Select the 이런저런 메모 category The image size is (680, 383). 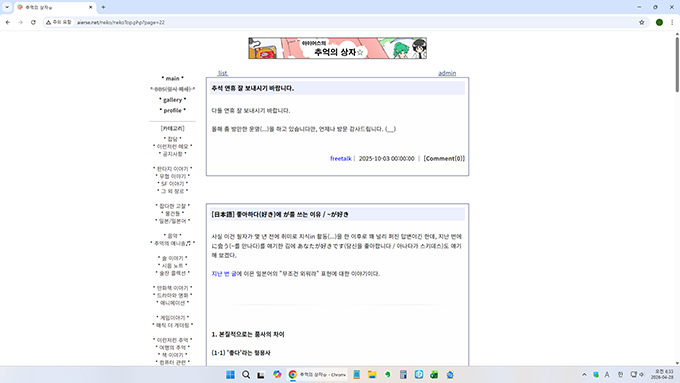(x=173, y=147)
